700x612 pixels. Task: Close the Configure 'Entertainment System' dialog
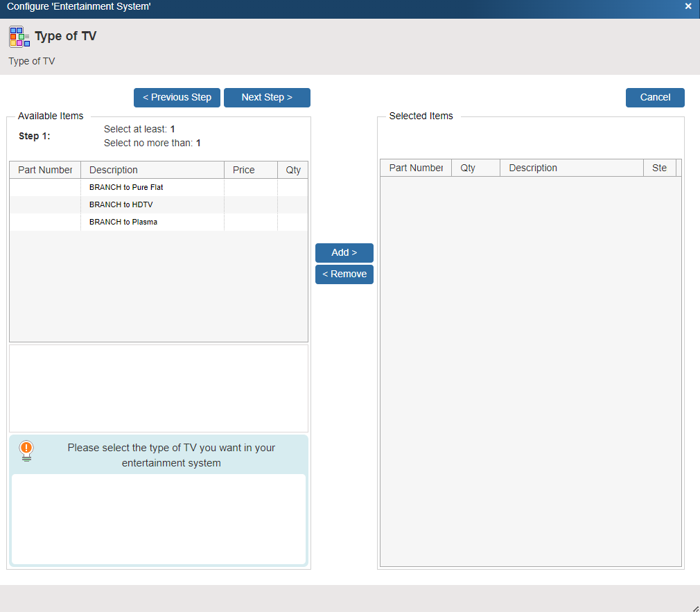pos(688,6)
